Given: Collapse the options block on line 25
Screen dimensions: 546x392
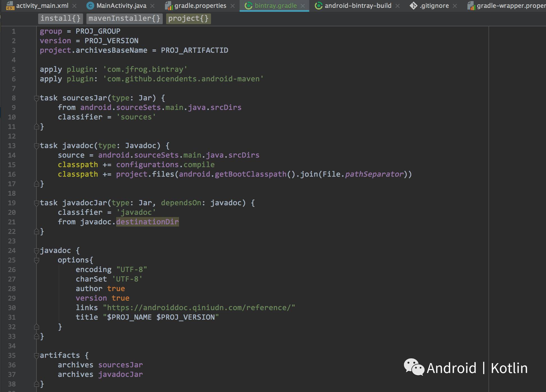Looking at the screenshot, I should pyautogui.click(x=36, y=260).
